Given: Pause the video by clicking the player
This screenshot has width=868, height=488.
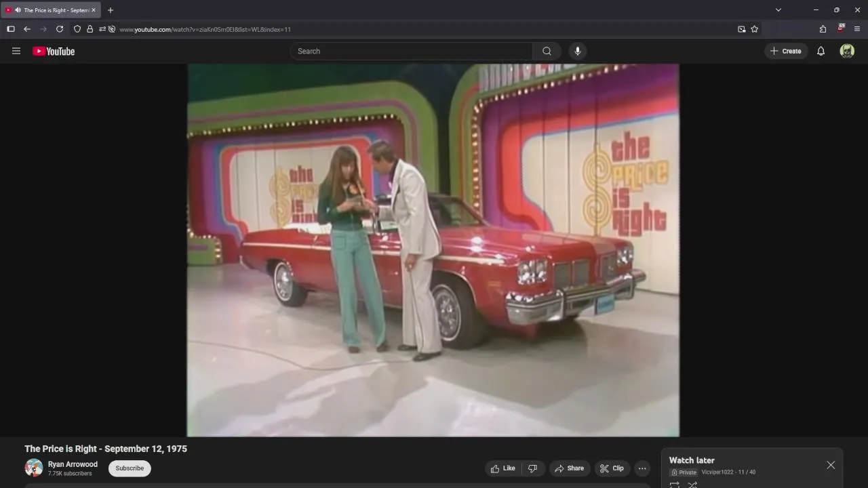Looking at the screenshot, I should 433,250.
